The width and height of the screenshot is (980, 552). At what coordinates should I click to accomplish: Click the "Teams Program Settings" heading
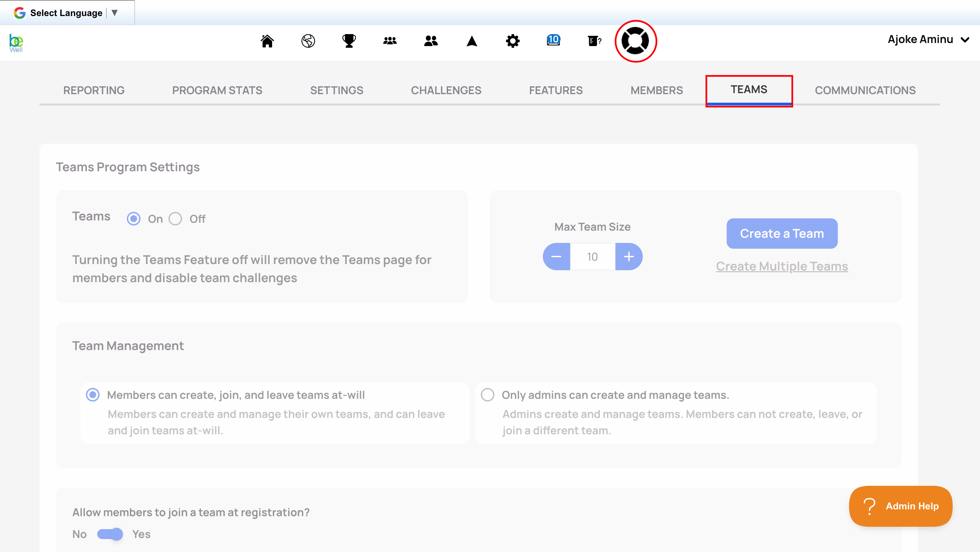click(x=128, y=167)
